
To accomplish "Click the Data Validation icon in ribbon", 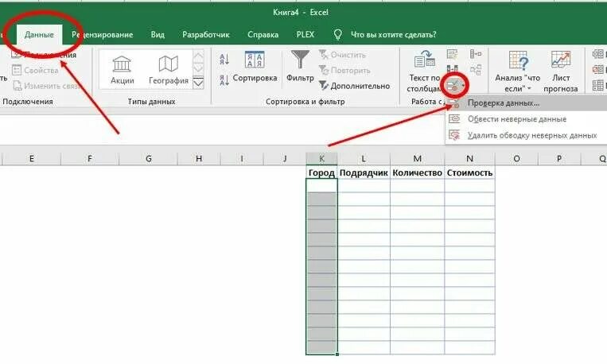I will click(453, 85).
